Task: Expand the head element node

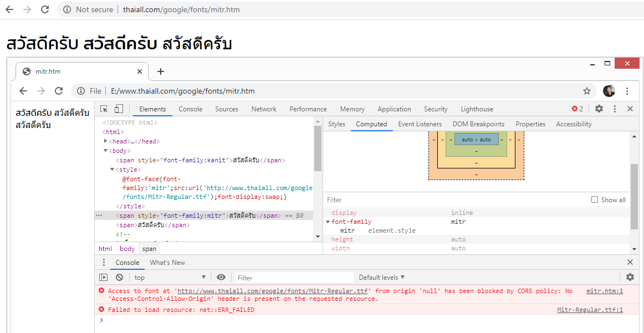Action: coord(106,141)
